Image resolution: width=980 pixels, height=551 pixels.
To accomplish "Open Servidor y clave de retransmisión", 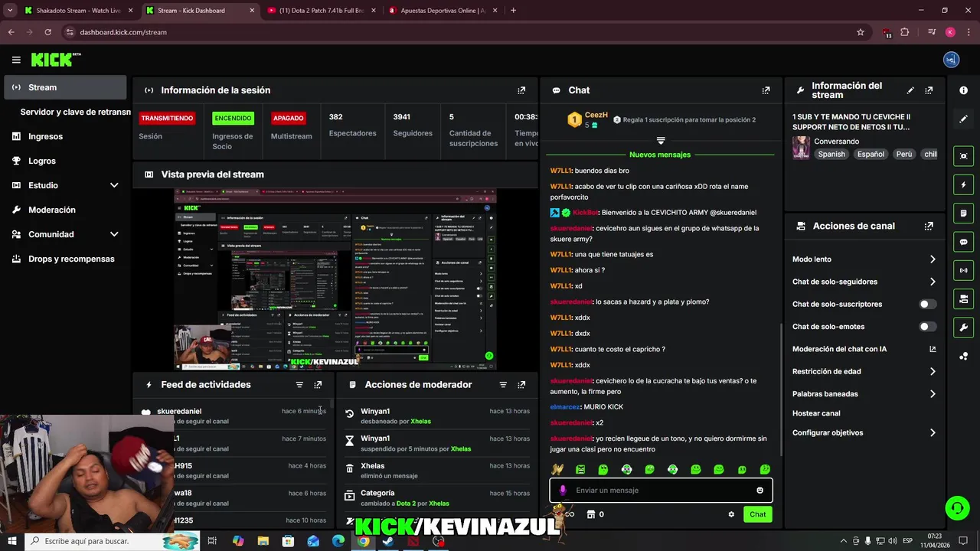I will click(75, 112).
